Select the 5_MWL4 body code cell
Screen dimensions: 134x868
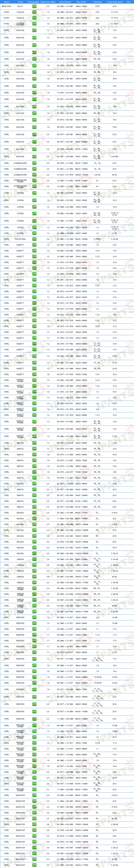(x=98, y=239)
